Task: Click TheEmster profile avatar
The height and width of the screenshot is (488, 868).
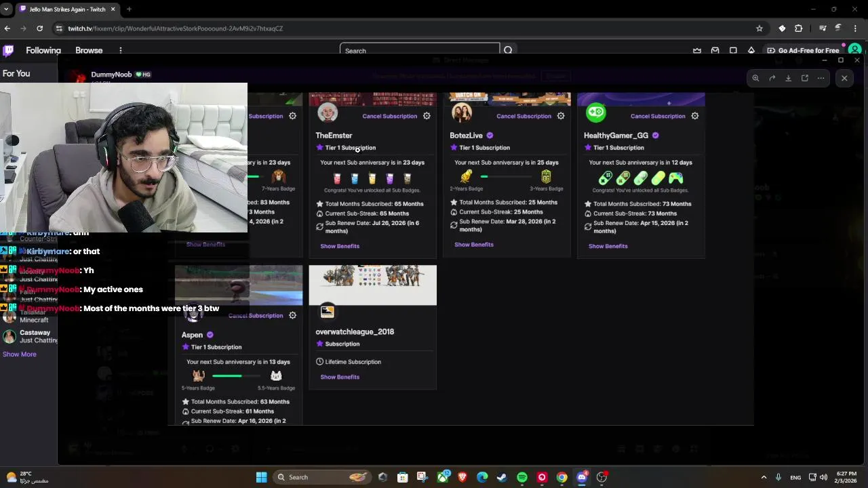Action: pos(328,113)
